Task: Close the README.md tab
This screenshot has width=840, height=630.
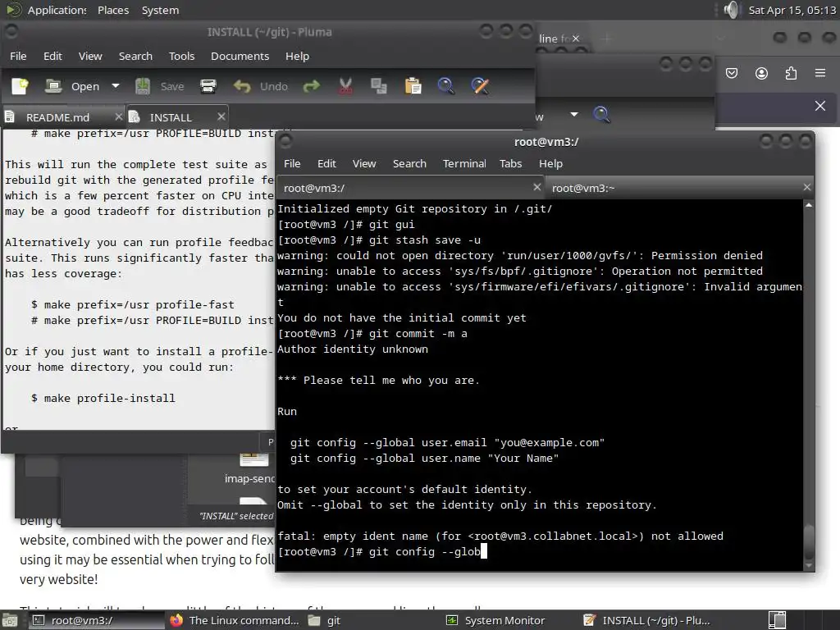Action: pyautogui.click(x=118, y=116)
